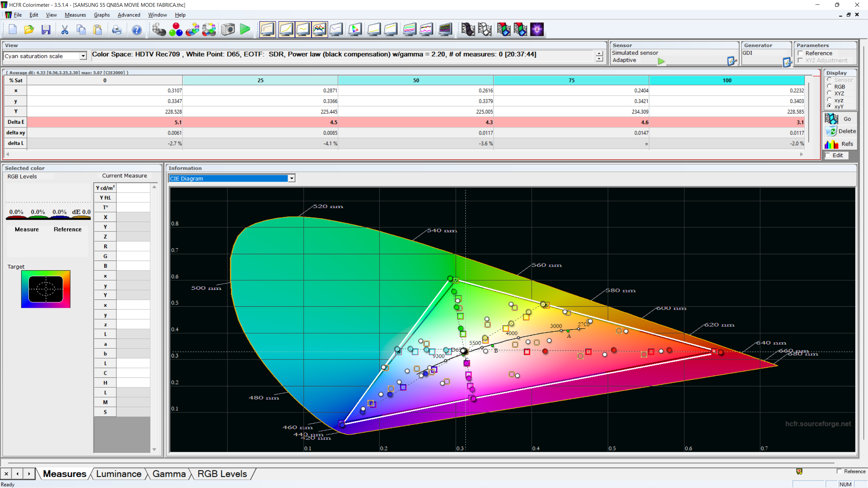Open the Measures menu
This screenshot has height=488, width=868.
coord(75,15)
